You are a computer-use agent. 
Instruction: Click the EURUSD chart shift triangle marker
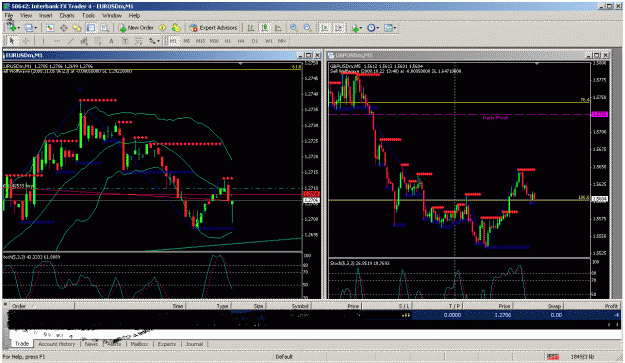240,64
